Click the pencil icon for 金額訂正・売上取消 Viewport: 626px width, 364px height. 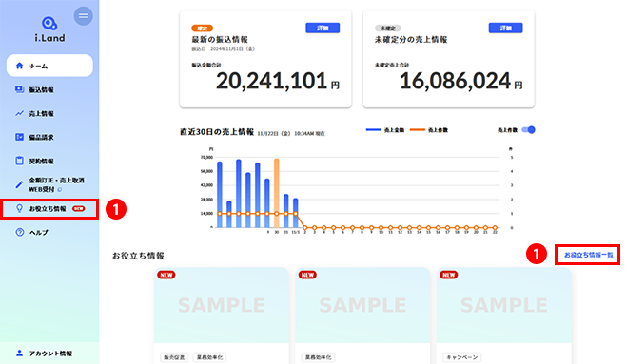tap(19, 184)
